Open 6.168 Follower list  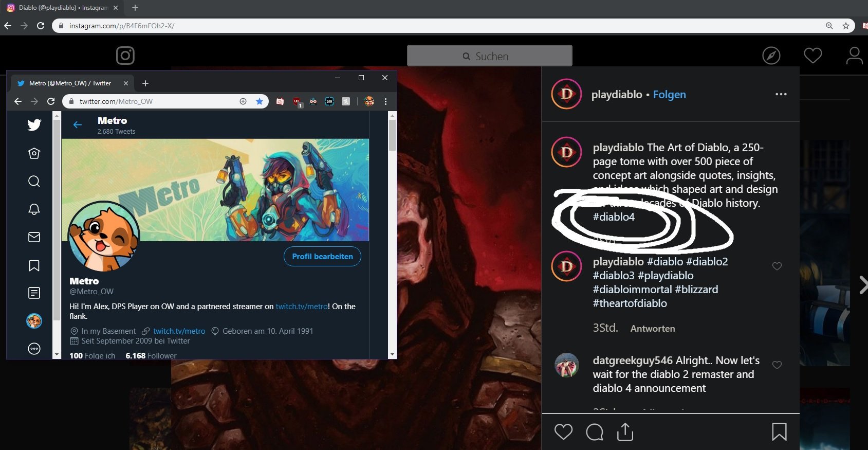(151, 355)
